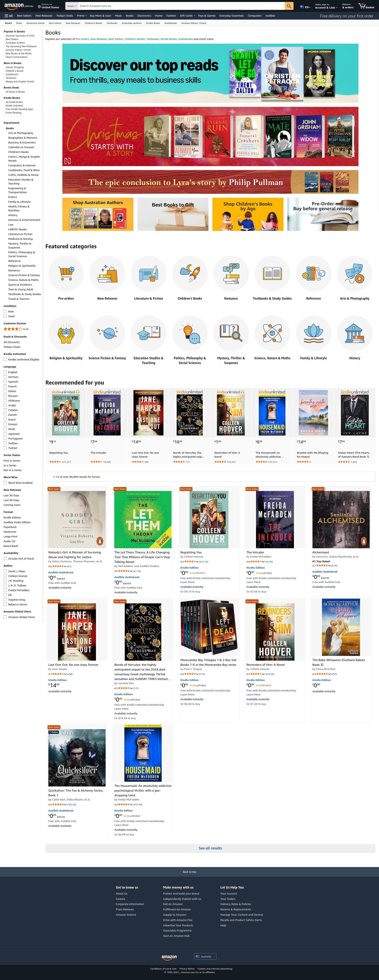
Task: Select the Arts & Photography masks icon
Action: (355, 274)
